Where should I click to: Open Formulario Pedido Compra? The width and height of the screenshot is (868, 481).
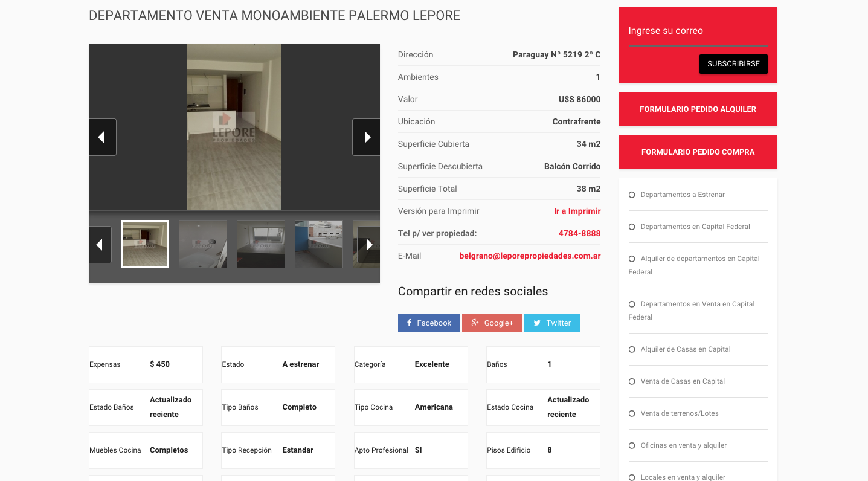pos(698,152)
